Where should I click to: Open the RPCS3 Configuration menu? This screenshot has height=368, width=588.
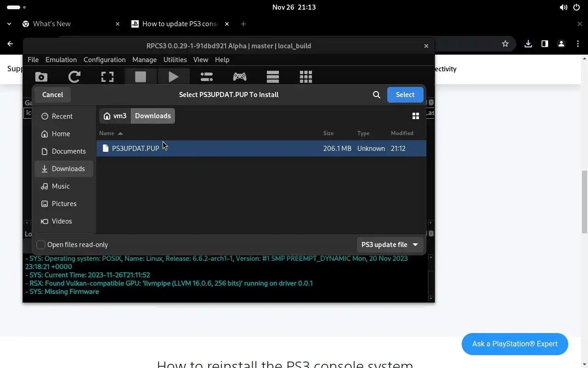coord(104,60)
